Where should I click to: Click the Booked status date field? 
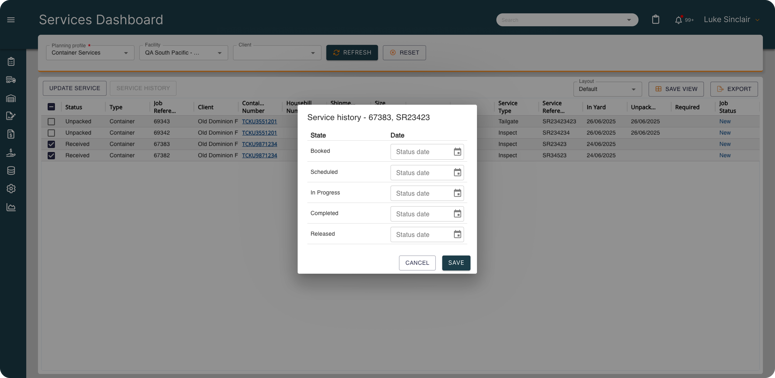coord(427,152)
